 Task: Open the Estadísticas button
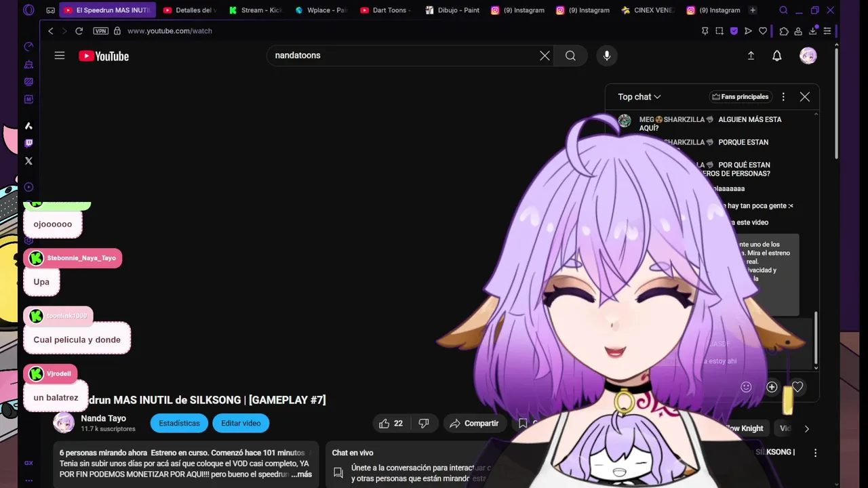tap(179, 423)
